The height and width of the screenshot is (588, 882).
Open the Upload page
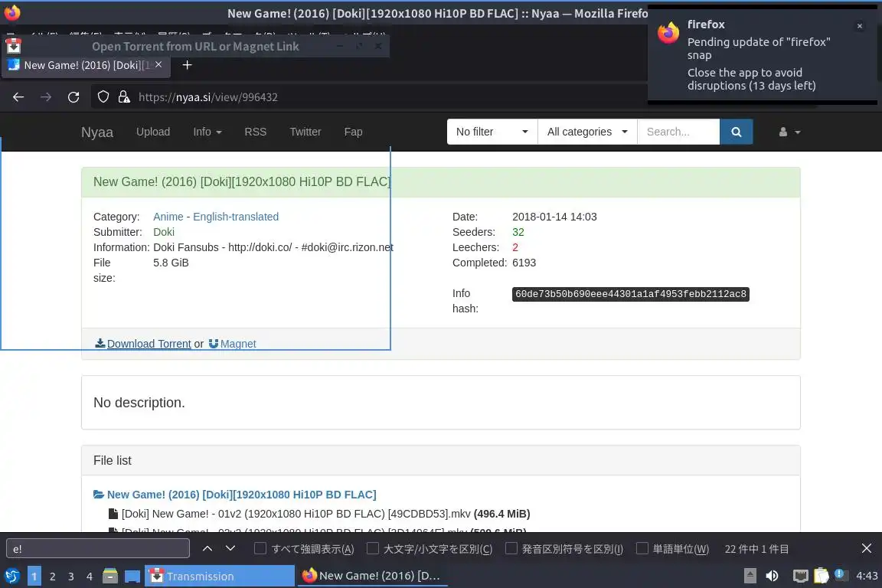[x=153, y=132]
